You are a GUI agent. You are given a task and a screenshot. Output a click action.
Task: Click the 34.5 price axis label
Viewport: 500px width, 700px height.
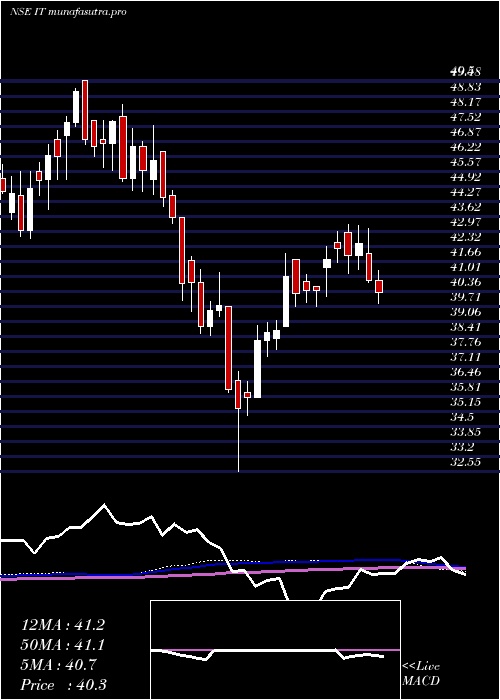461,417
